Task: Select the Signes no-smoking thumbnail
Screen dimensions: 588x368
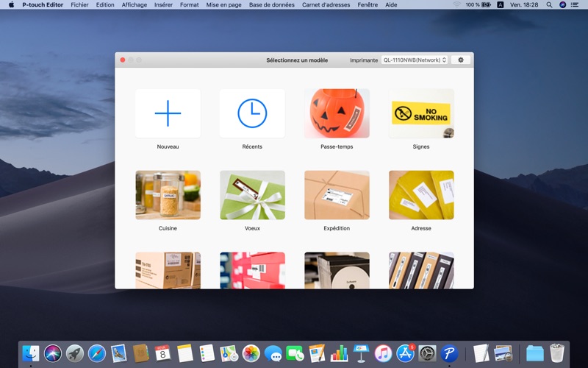Action: [x=421, y=113]
